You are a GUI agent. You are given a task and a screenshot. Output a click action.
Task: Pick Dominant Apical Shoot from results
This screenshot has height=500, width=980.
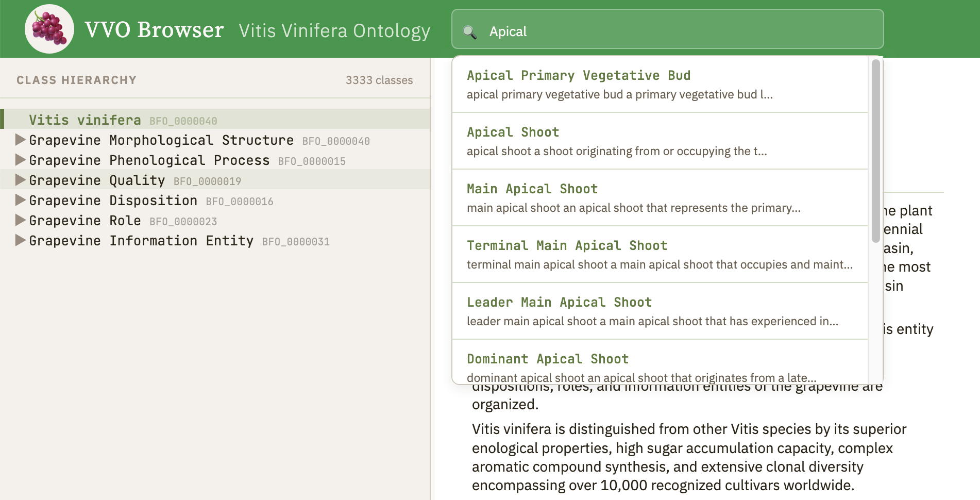pos(547,359)
